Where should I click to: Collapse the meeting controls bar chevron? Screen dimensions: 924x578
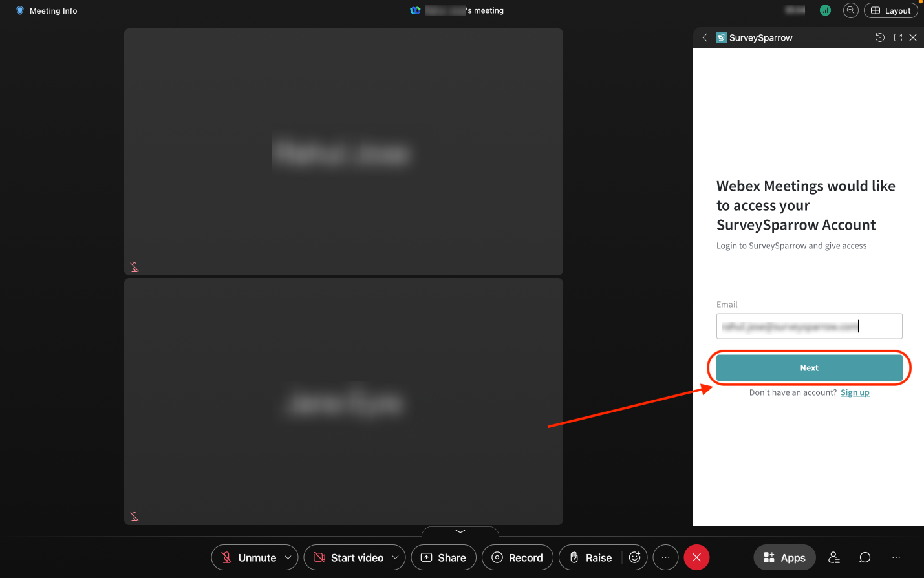(x=460, y=531)
